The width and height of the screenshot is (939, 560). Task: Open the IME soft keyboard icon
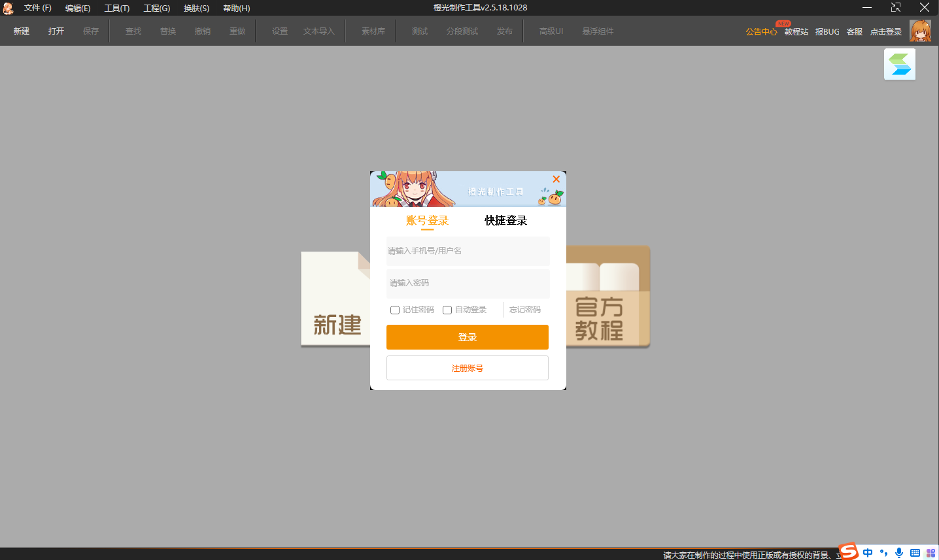[x=915, y=553]
